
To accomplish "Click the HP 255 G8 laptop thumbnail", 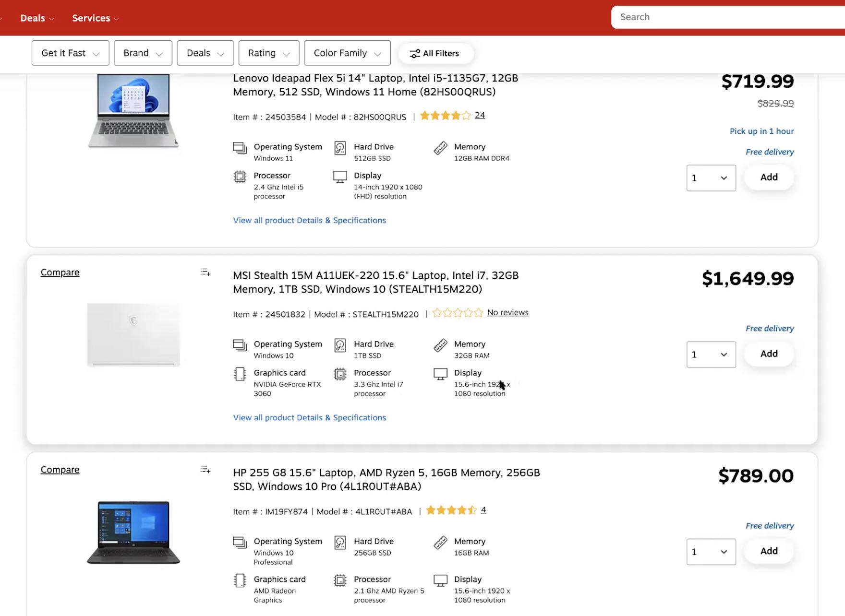I will (x=133, y=533).
